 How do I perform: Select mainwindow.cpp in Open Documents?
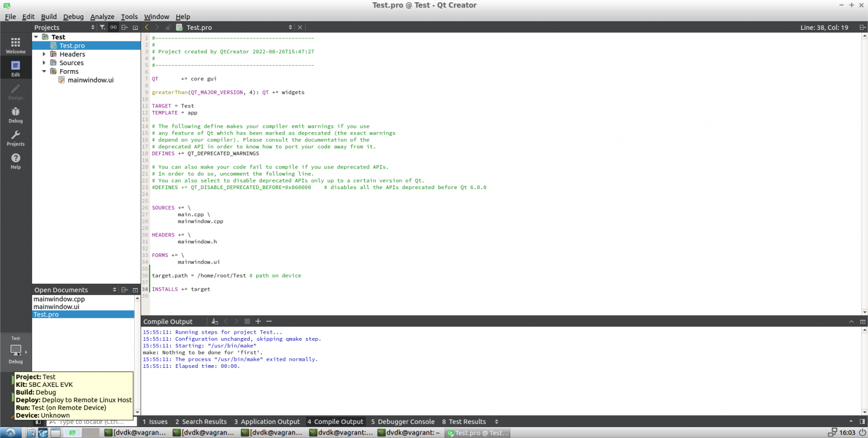(59, 299)
